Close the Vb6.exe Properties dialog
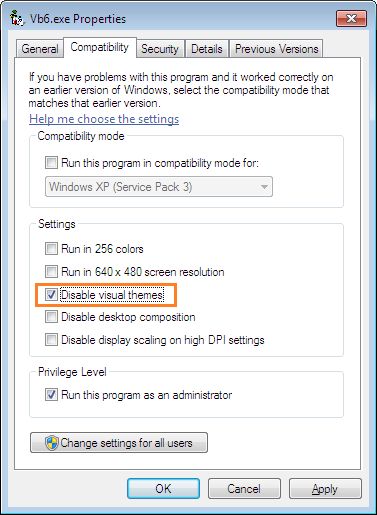 351,18
